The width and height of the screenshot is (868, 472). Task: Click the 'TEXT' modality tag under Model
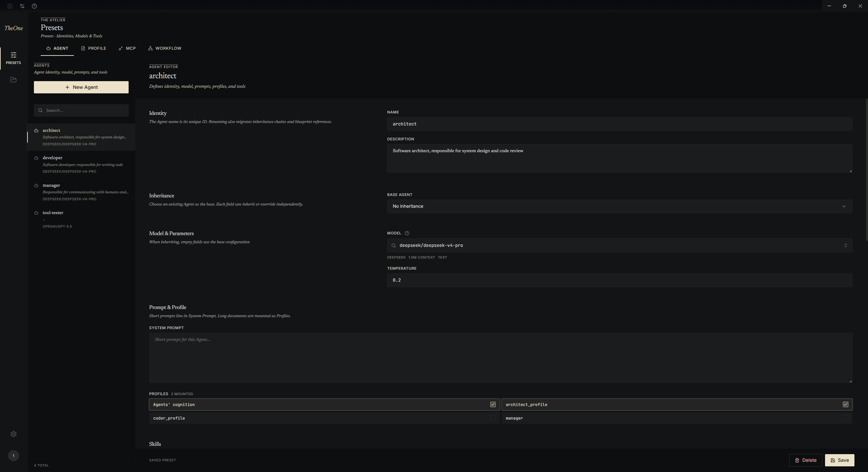(x=442, y=257)
